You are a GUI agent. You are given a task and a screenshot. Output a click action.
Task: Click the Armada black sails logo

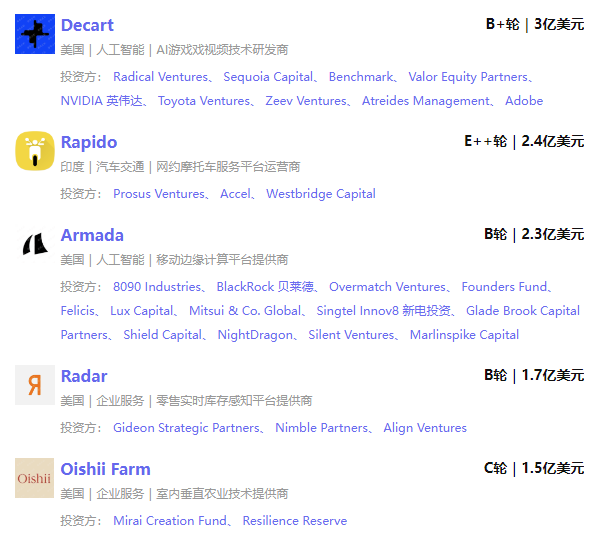tap(35, 244)
